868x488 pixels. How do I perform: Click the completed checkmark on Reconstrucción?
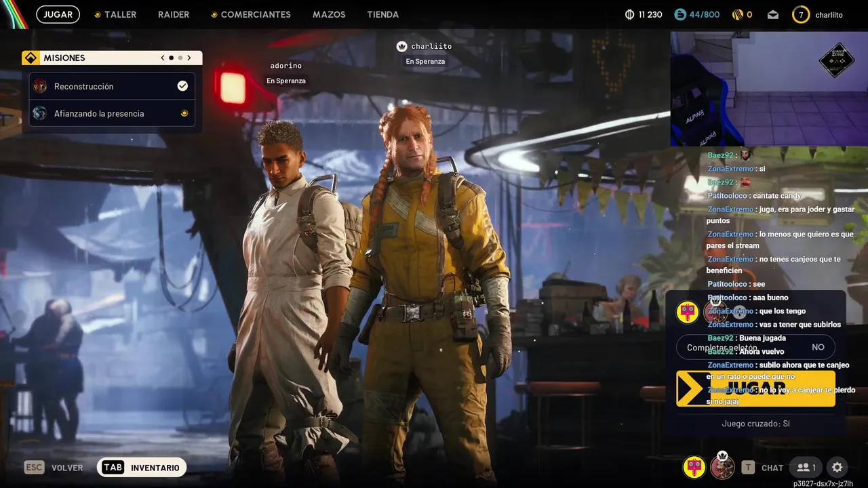(x=182, y=86)
